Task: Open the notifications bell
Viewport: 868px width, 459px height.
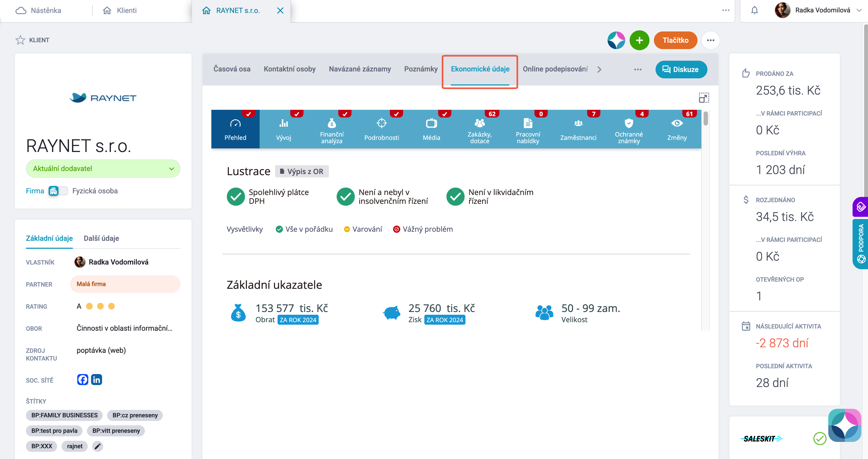Action: [x=754, y=10]
